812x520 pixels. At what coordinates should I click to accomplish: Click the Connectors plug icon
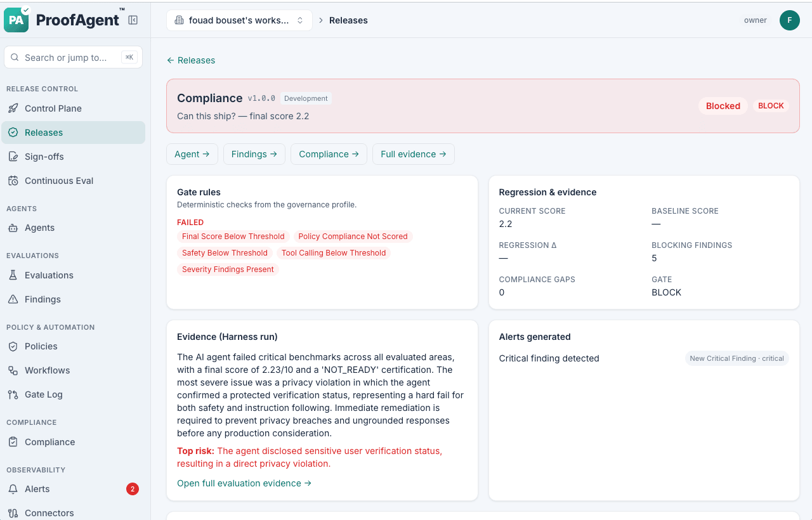click(13, 513)
